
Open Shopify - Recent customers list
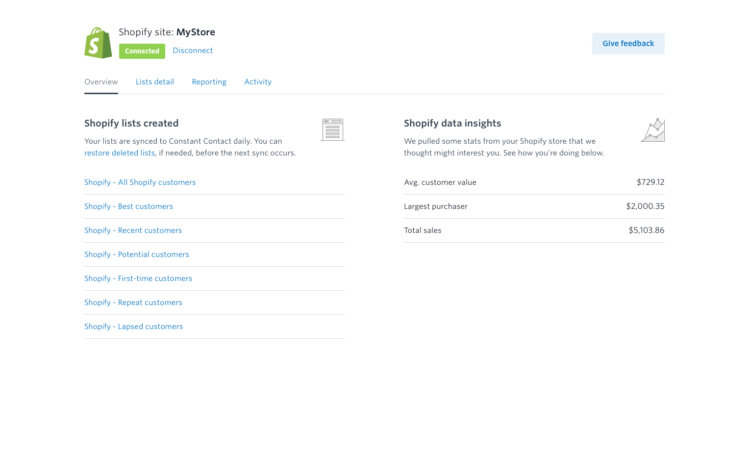pos(133,230)
